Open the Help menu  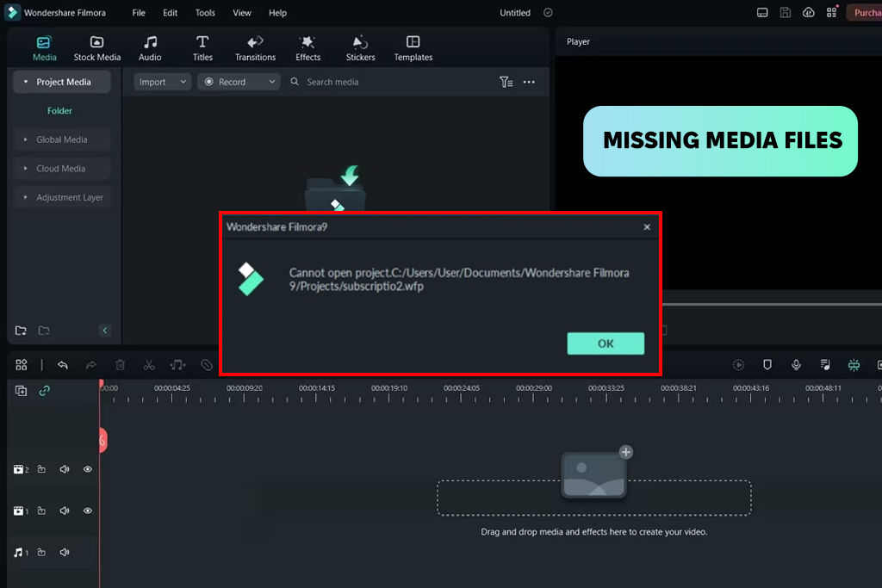(x=277, y=12)
